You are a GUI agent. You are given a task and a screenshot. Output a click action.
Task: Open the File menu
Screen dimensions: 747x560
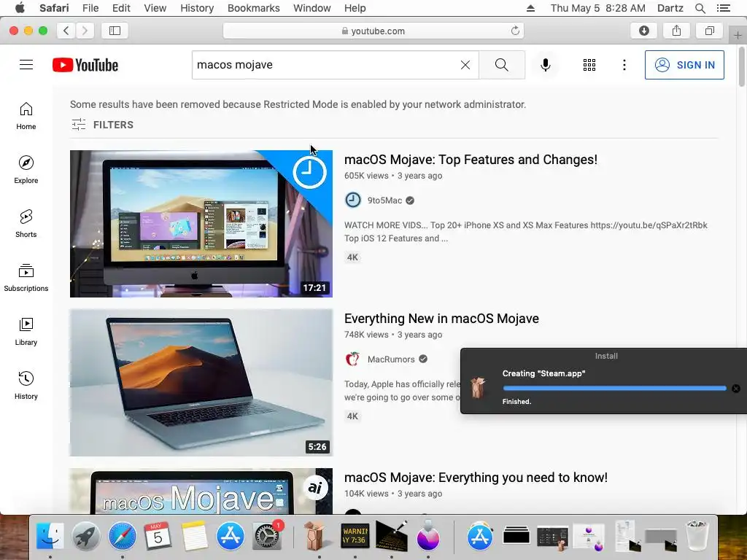pos(90,8)
